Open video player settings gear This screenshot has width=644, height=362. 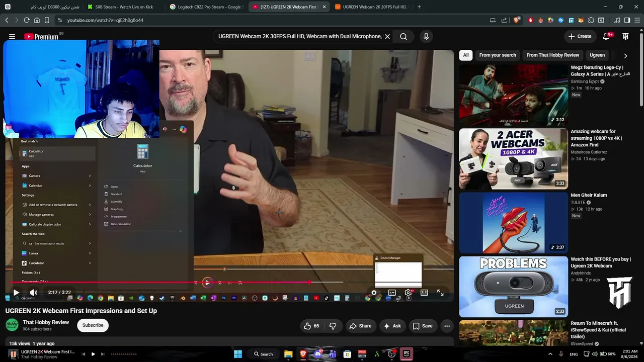click(x=408, y=293)
